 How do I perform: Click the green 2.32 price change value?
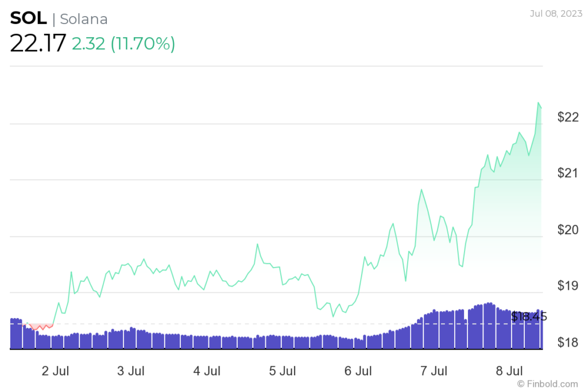[x=87, y=43]
